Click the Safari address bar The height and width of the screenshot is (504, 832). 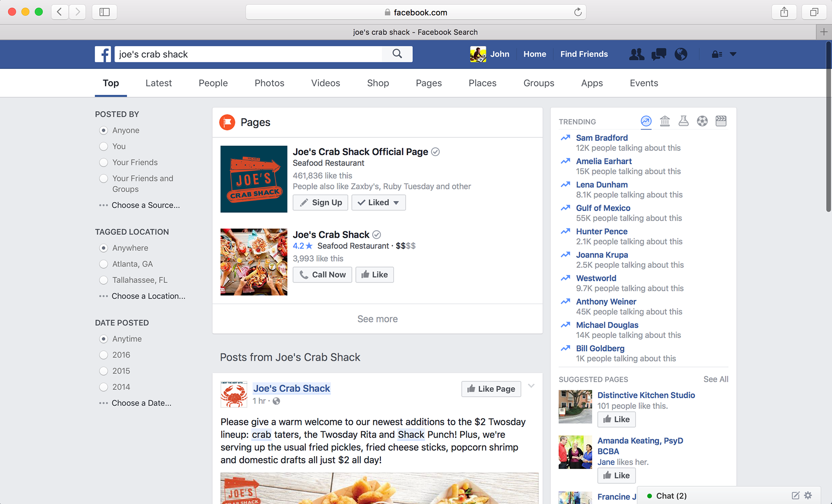[416, 12]
